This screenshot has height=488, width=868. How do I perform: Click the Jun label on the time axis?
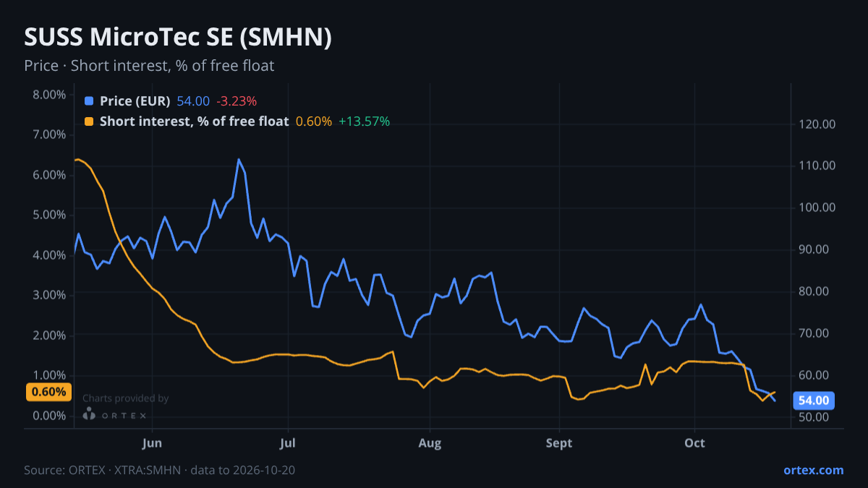[x=152, y=442]
